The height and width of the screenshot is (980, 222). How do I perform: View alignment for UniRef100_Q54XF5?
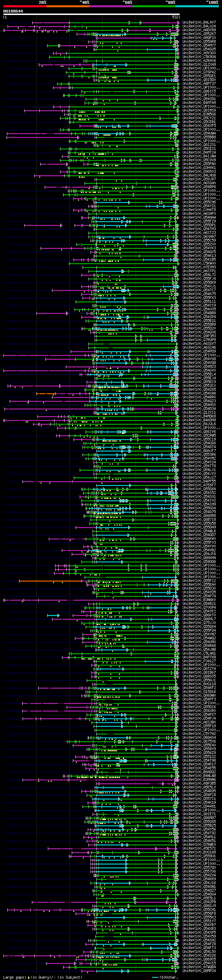click(199, 125)
